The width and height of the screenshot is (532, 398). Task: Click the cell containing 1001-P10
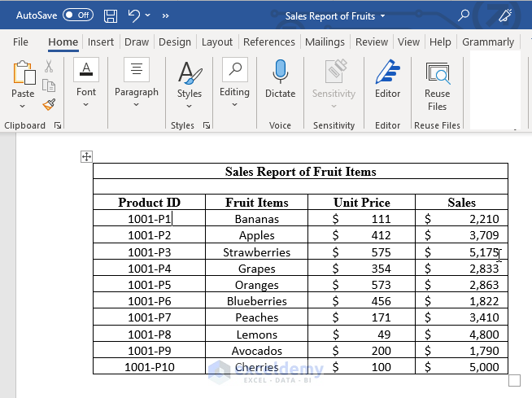pyautogui.click(x=150, y=366)
